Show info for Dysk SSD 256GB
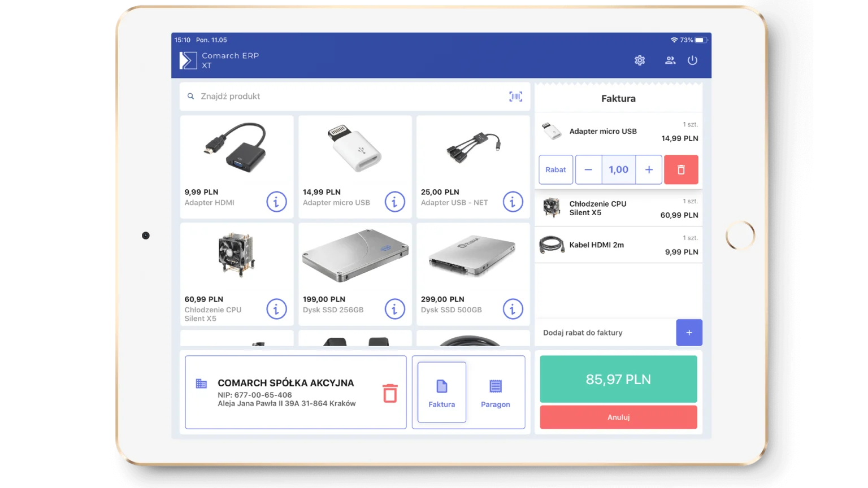Screen dimensions: 868x488 (394, 309)
